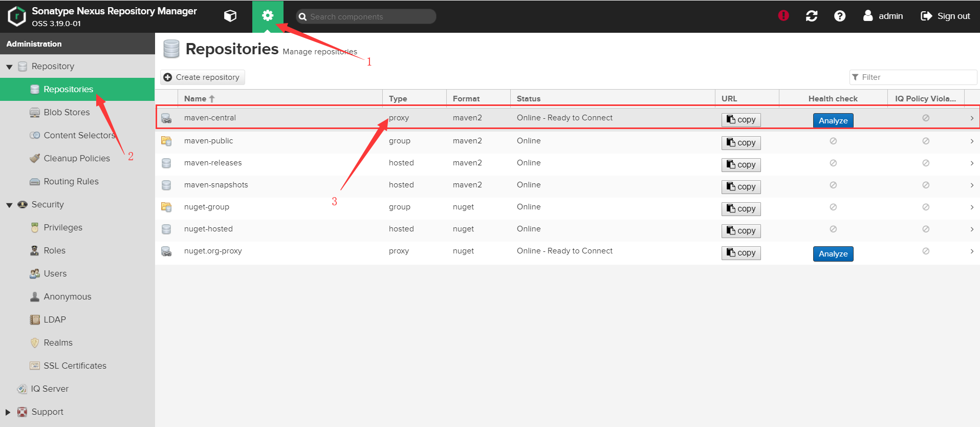This screenshot has height=427, width=980.
Task: Focus the repository Filter box
Action: [x=913, y=77]
